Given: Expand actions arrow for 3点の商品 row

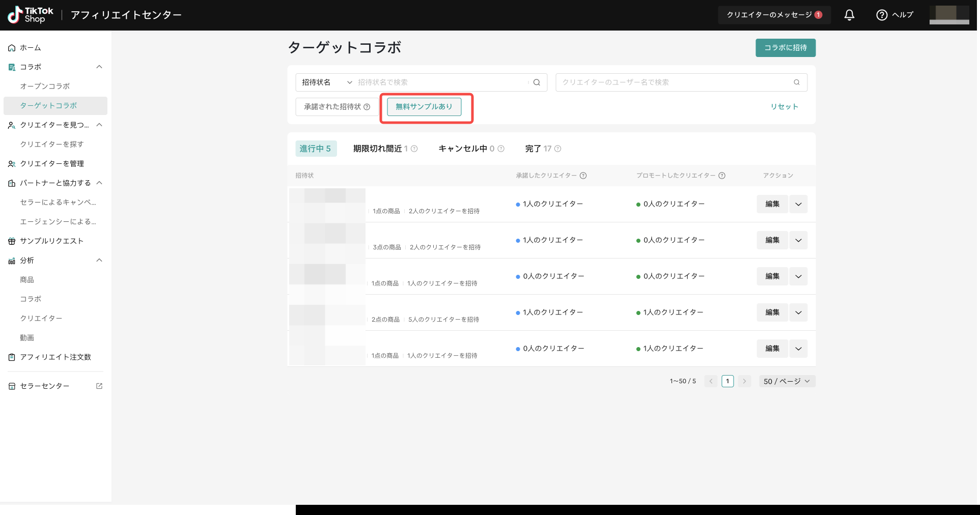Looking at the screenshot, I should point(798,240).
